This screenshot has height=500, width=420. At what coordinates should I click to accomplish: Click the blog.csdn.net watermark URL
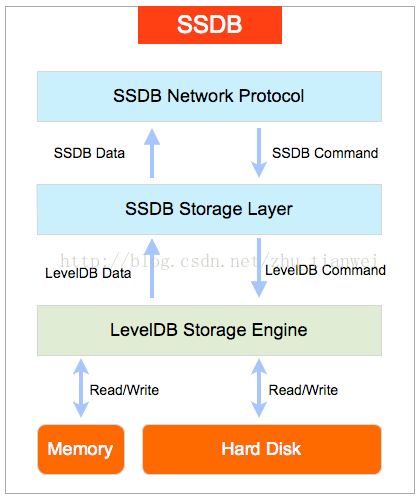pos(219,261)
